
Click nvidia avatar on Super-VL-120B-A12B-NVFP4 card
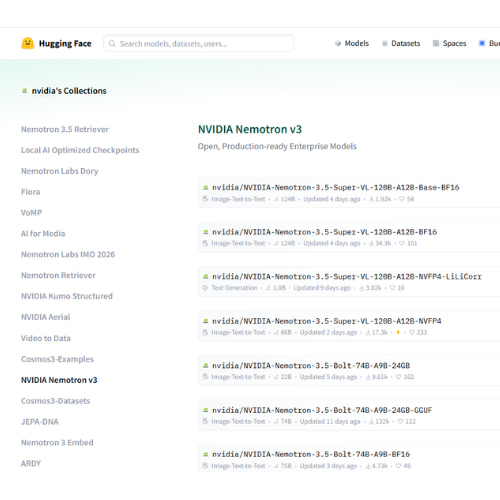coord(206,321)
